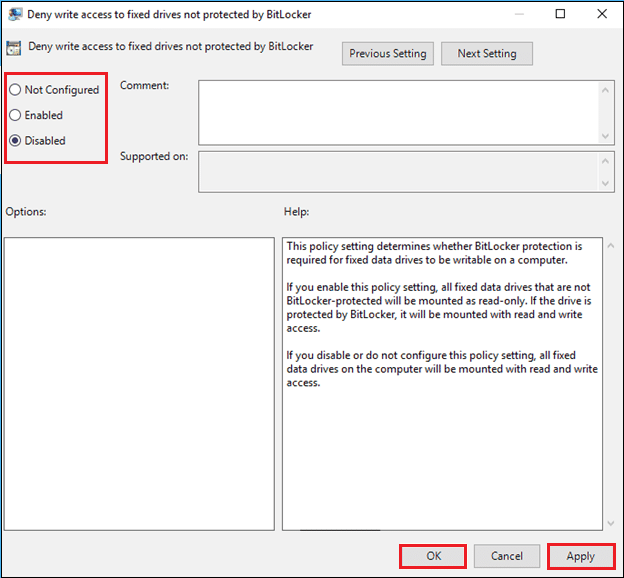The width and height of the screenshot is (624, 578).
Task: Jump to Next Setting
Action: (486, 54)
